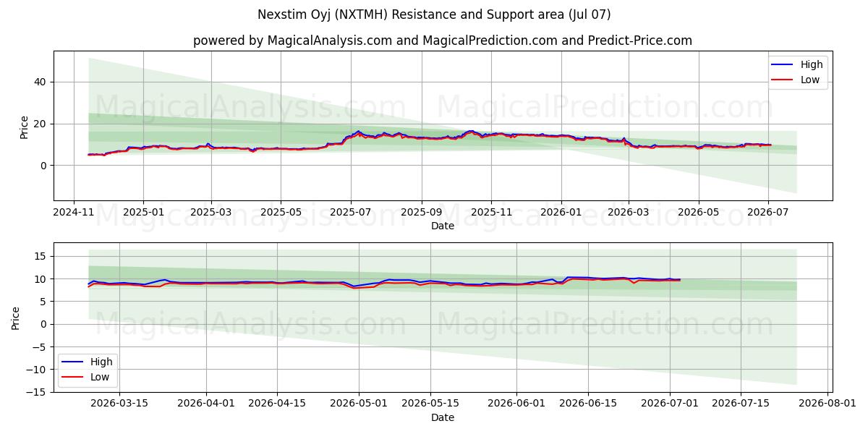Click the "2026-04-15" tick on the bottom chart
The width and height of the screenshot is (868, 434).
(x=276, y=404)
